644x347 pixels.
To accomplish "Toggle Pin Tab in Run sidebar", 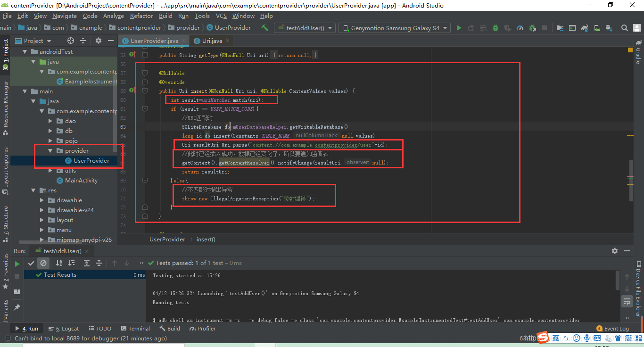I will tap(17, 307).
